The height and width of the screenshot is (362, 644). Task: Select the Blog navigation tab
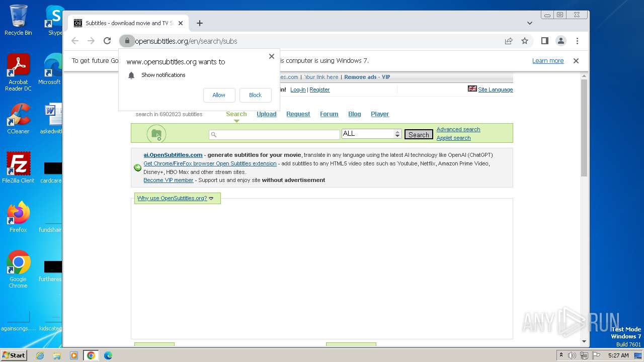(x=355, y=114)
